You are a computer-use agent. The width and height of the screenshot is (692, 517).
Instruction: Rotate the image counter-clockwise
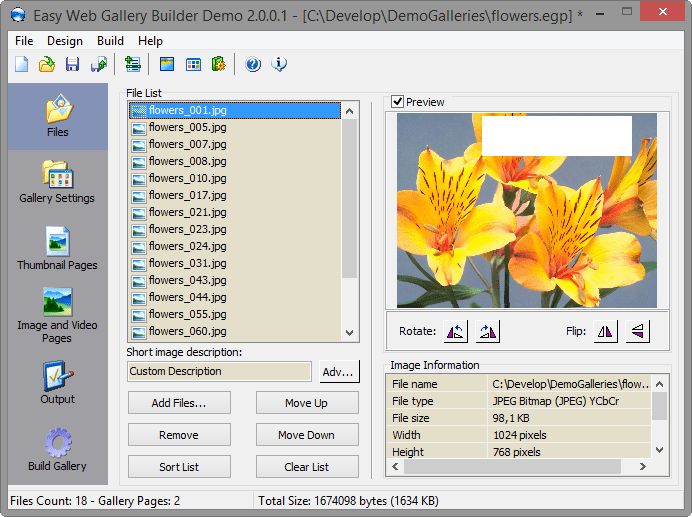point(455,331)
